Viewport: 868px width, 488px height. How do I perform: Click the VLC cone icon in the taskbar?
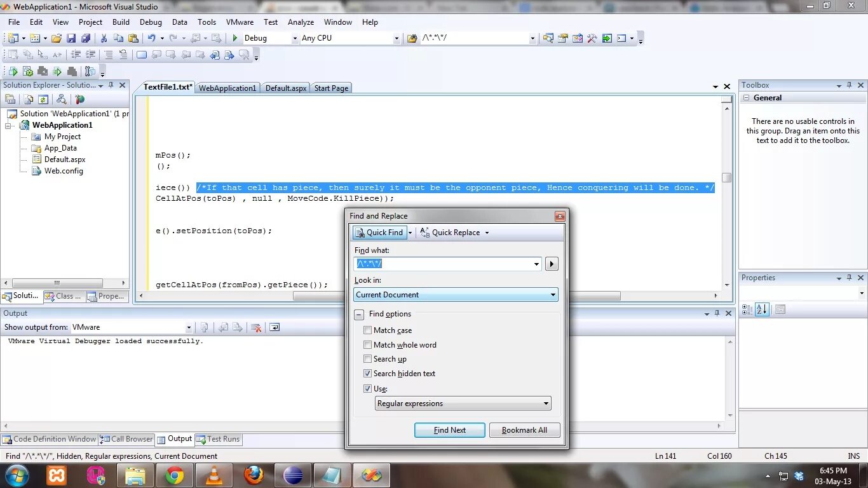(x=214, y=475)
